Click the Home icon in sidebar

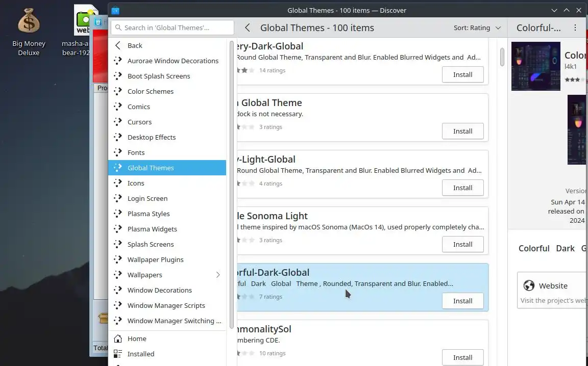118,338
